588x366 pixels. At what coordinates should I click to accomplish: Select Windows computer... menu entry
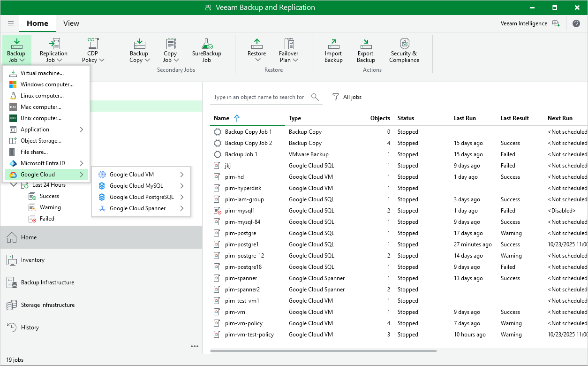coord(46,84)
